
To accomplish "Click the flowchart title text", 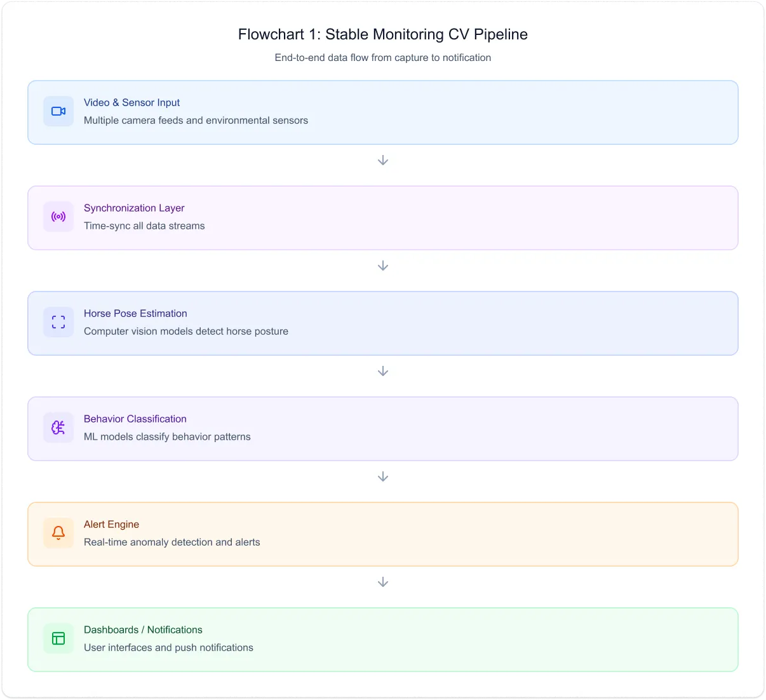I will [x=382, y=34].
